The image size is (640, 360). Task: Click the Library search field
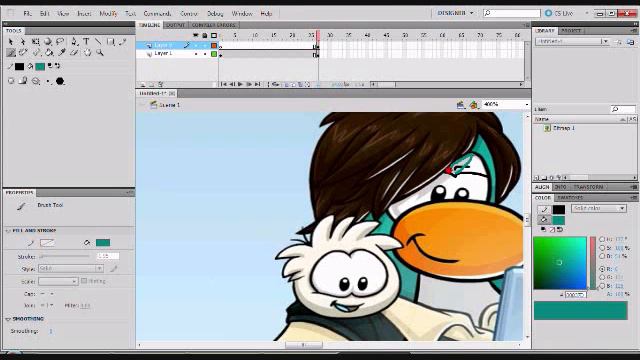pos(623,109)
